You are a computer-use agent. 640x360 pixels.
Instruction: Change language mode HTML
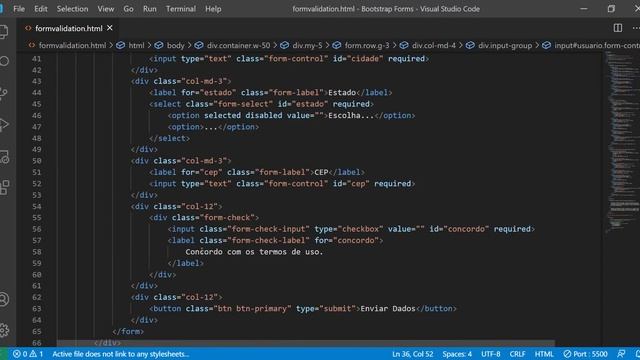point(544,354)
